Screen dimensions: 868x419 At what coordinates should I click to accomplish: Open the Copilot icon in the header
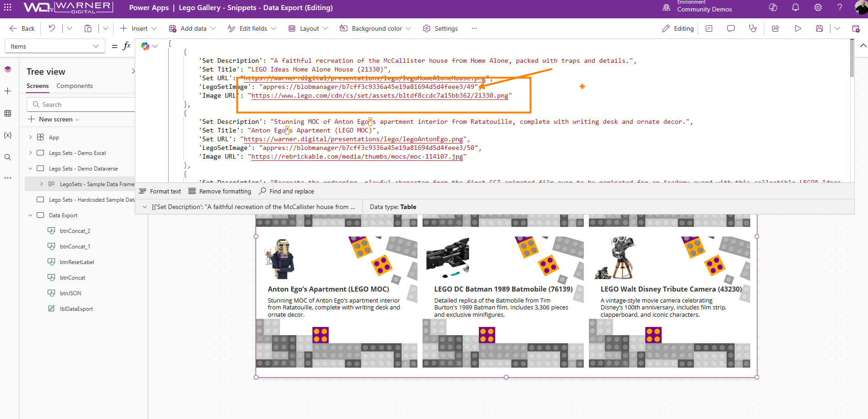[773, 7]
